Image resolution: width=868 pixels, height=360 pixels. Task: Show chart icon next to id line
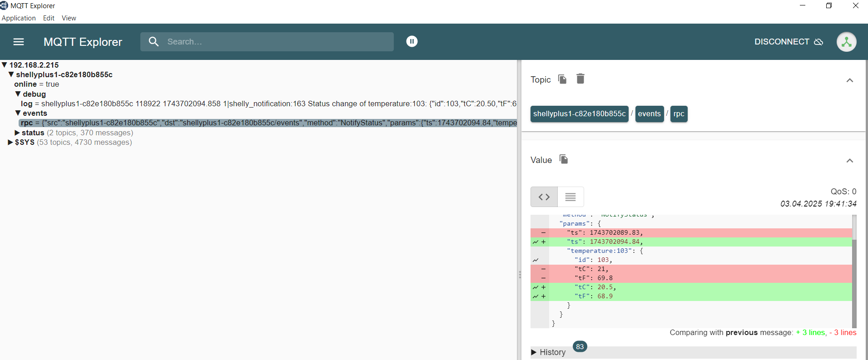pyautogui.click(x=536, y=260)
